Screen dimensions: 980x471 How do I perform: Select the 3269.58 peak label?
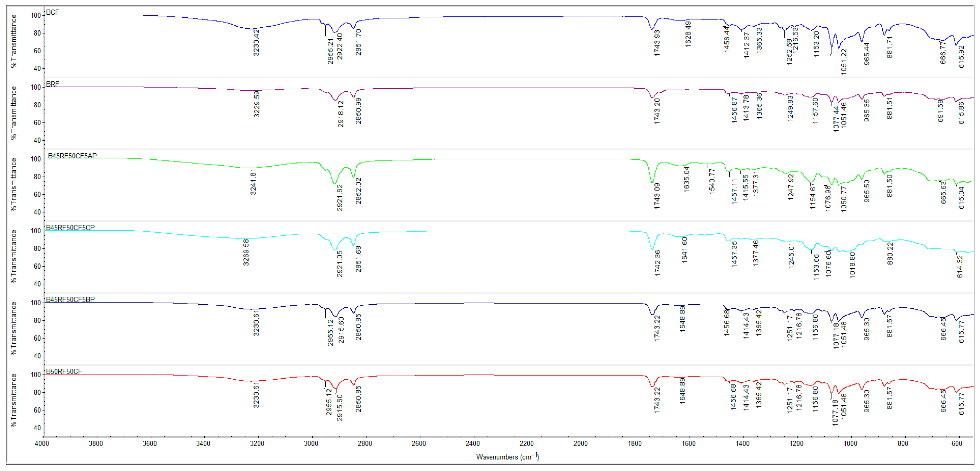tap(246, 252)
